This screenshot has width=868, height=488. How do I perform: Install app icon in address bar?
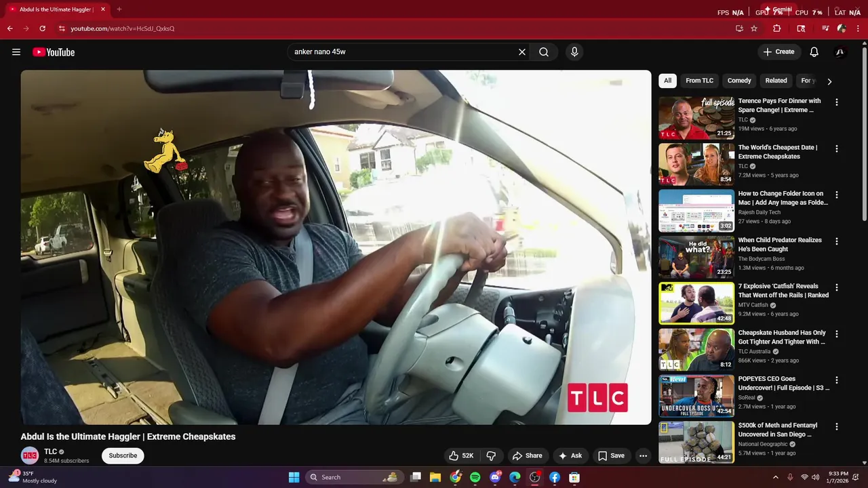[x=739, y=28]
